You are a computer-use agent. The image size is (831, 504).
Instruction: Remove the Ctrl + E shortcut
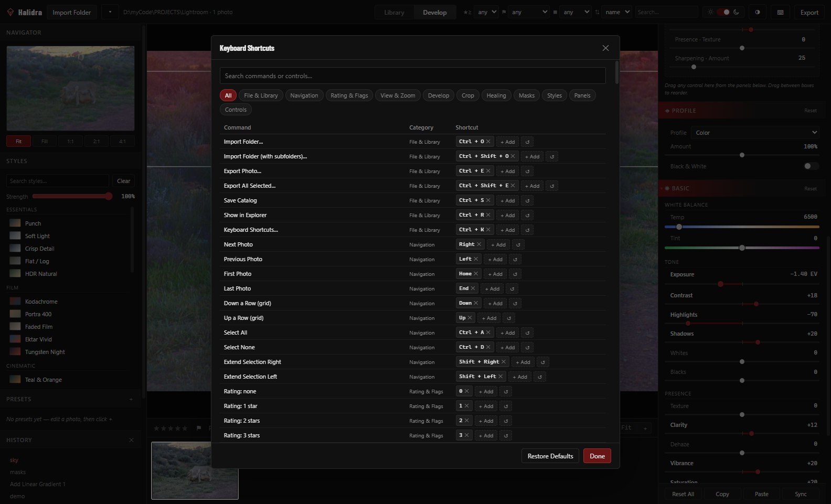coord(488,171)
